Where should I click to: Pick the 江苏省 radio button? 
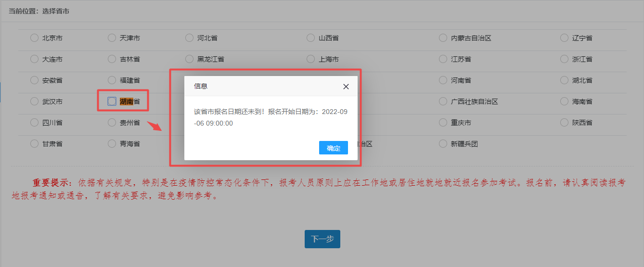(x=443, y=59)
